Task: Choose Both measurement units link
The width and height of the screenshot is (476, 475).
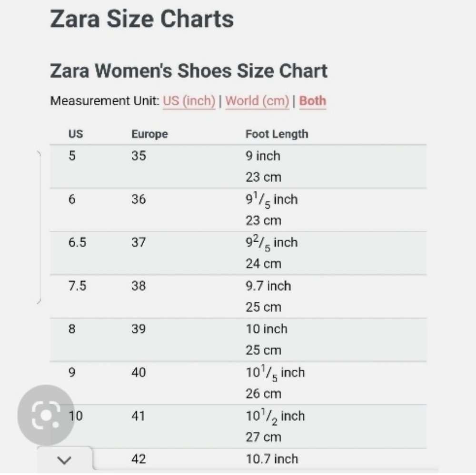Action: (x=312, y=101)
